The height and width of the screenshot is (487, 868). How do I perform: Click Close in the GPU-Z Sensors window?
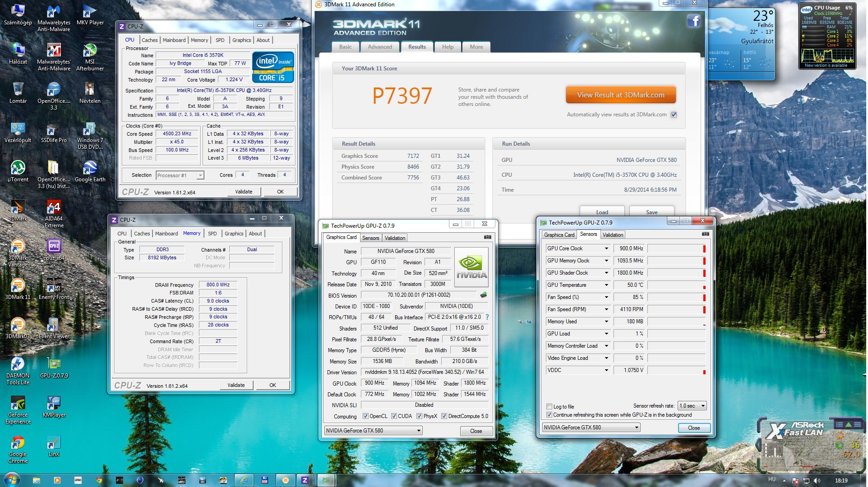(x=694, y=428)
